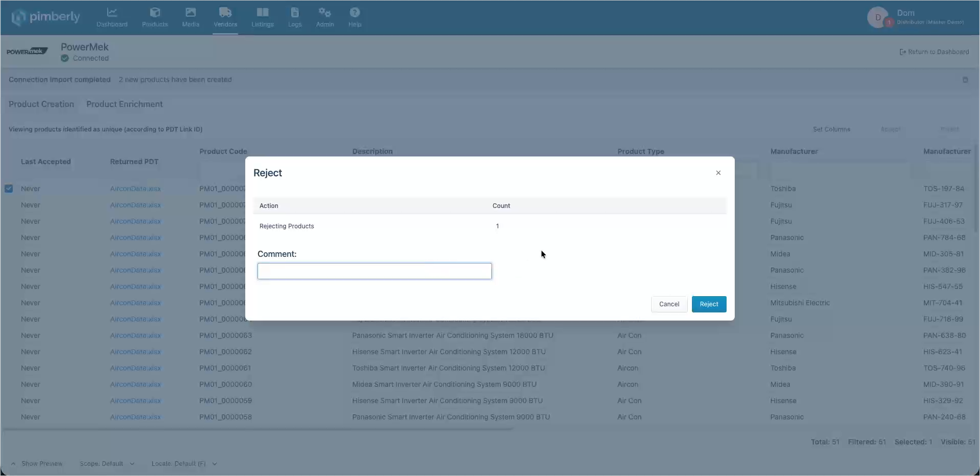Open the Admin gears icon
980x476 pixels.
tap(325, 12)
